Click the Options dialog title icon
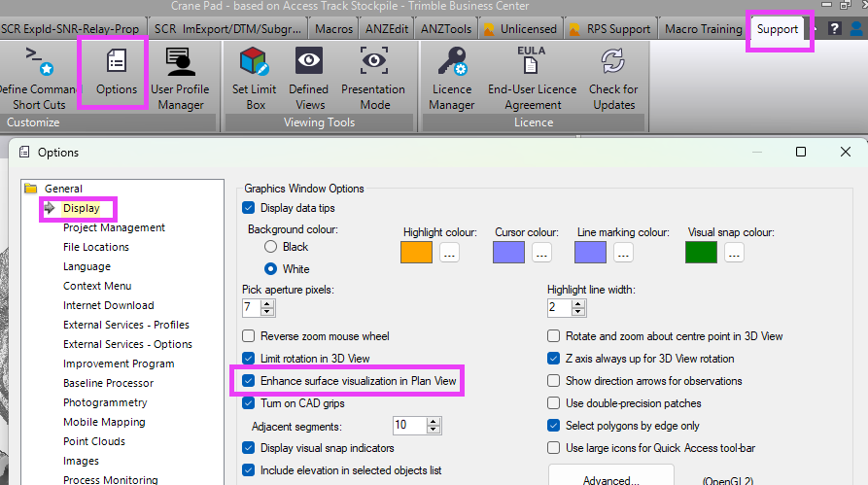Image resolution: width=868 pixels, height=485 pixels. coord(24,153)
